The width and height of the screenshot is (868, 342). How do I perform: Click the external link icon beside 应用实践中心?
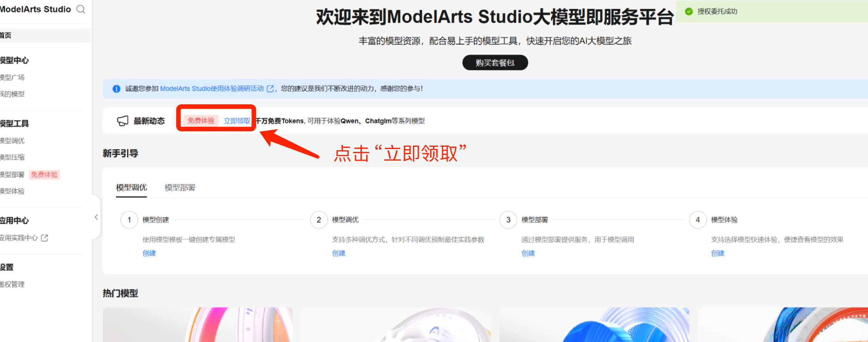click(45, 238)
